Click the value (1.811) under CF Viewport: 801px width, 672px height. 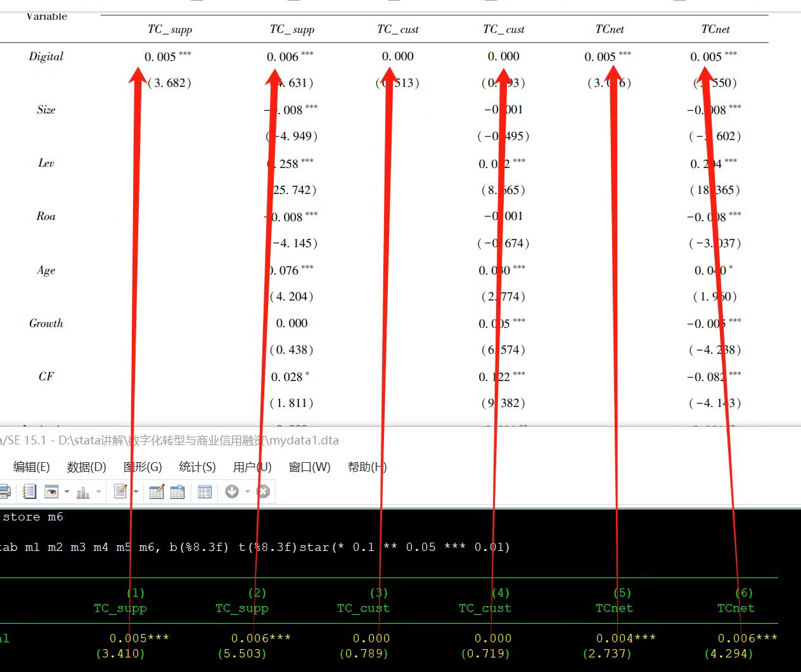pos(292,403)
